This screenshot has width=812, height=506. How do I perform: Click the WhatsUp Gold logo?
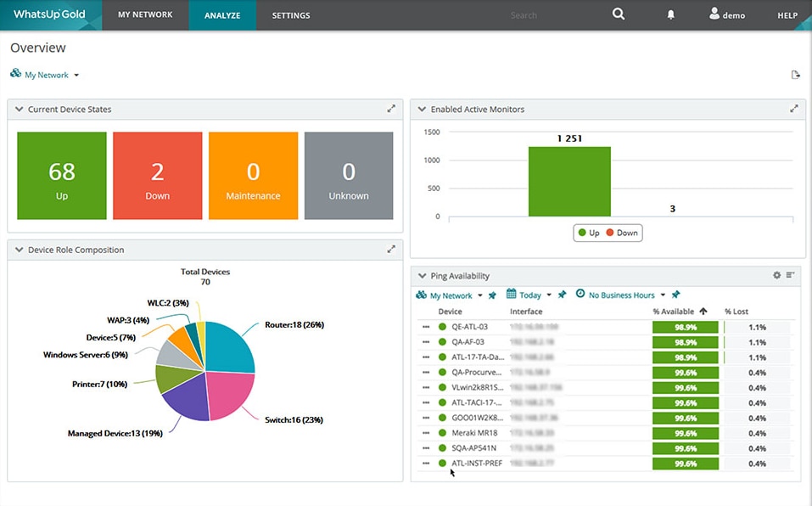50,14
